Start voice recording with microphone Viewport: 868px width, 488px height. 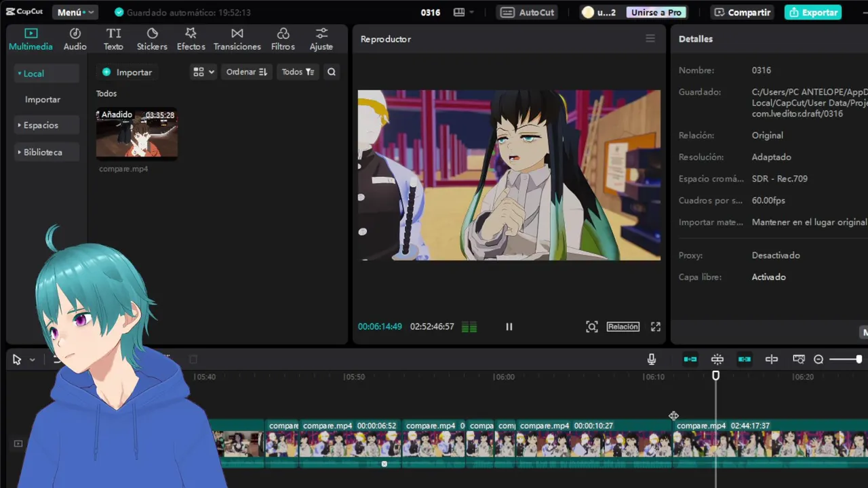pyautogui.click(x=652, y=359)
